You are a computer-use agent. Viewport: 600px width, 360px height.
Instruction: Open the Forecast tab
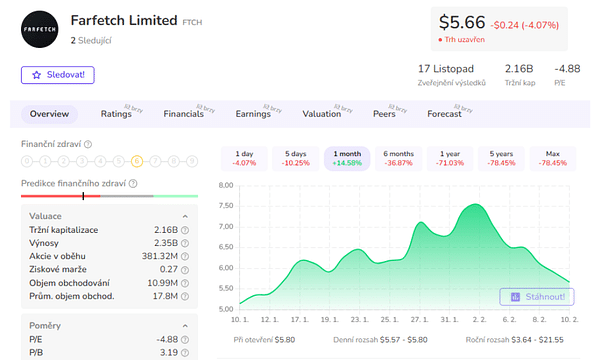point(445,114)
